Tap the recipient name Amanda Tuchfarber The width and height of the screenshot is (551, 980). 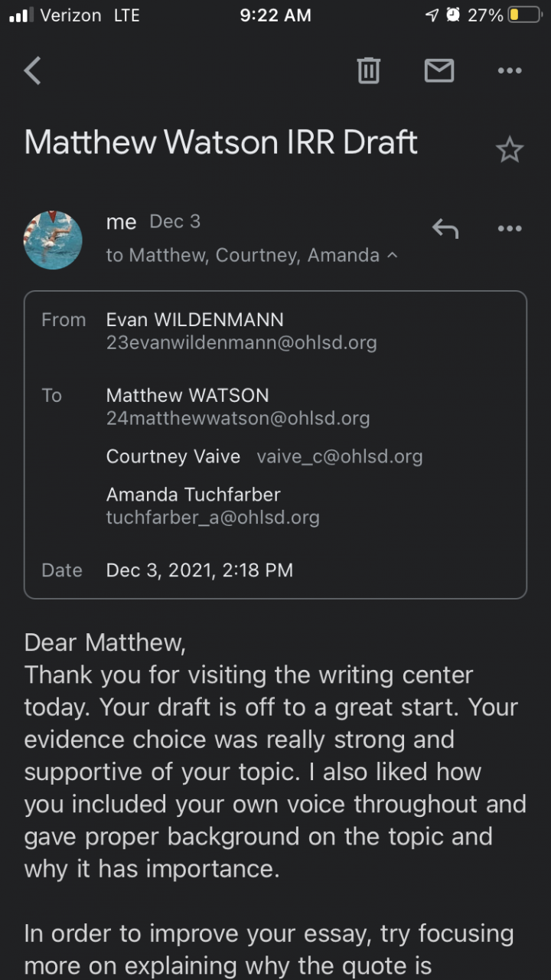click(193, 495)
